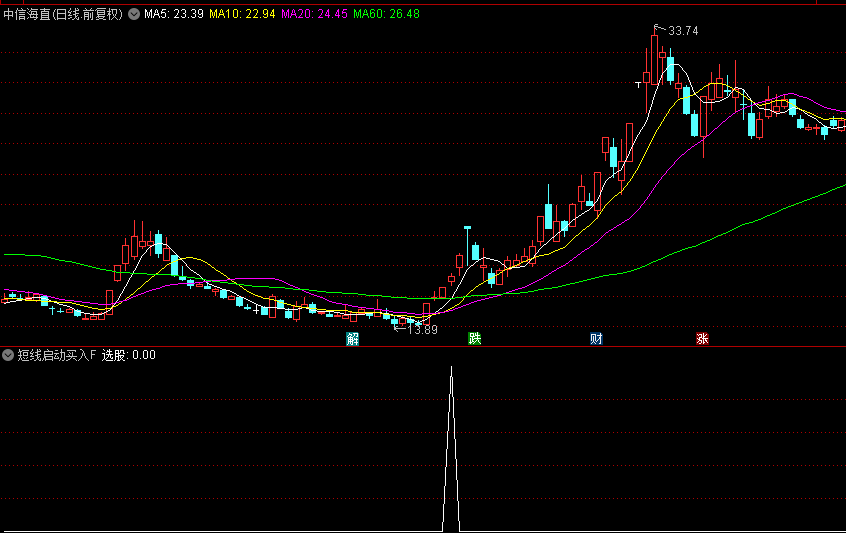Screen dimensions: 846x533
Task: Click the small T marker near the price peak
Action: tap(638, 85)
